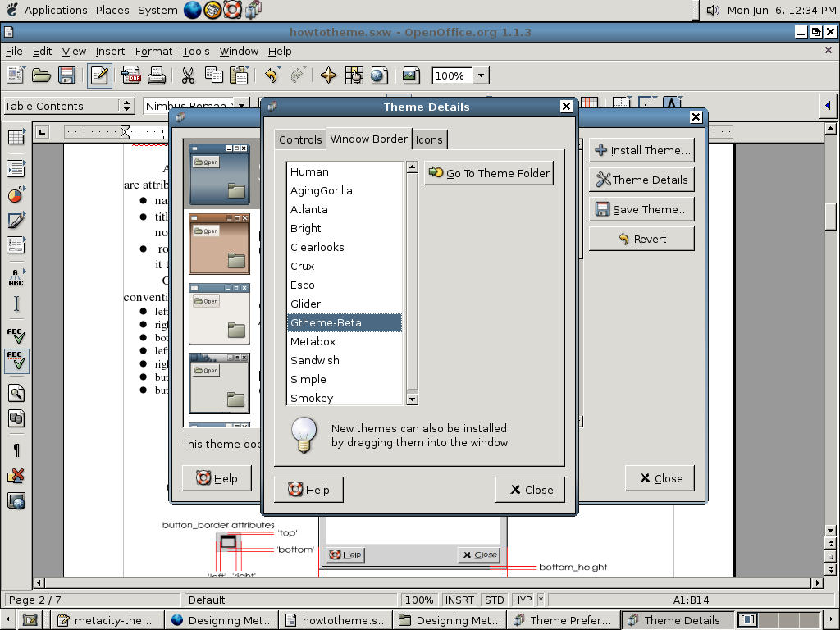Open the Navigator star icon
This screenshot has width=840, height=630.
click(x=328, y=75)
